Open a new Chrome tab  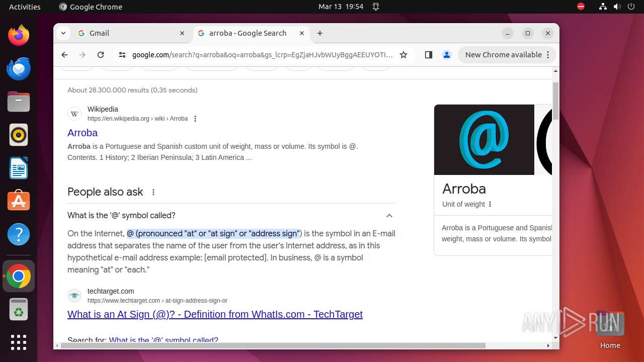pos(320,33)
